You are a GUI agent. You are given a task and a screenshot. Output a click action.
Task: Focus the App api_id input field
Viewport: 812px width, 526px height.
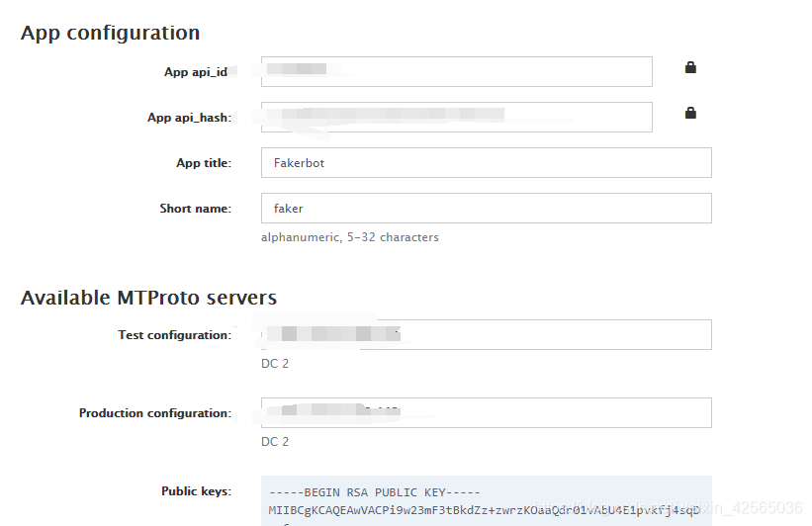pyautogui.click(x=456, y=71)
